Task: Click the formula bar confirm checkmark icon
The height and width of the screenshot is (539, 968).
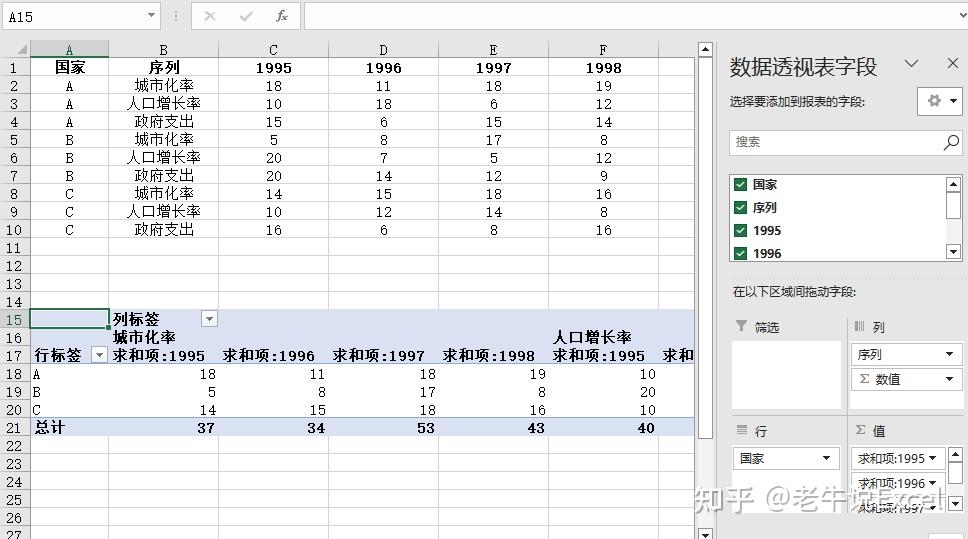Action: (x=246, y=16)
